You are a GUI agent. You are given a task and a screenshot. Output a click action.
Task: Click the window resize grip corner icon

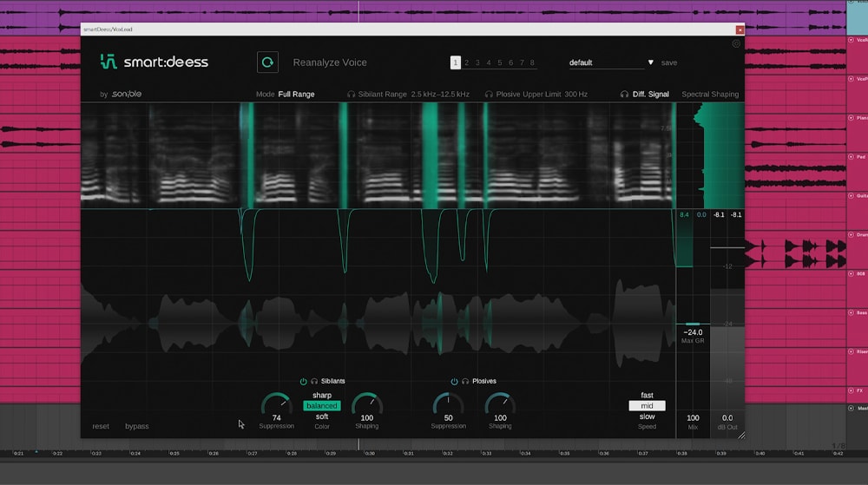[741, 436]
